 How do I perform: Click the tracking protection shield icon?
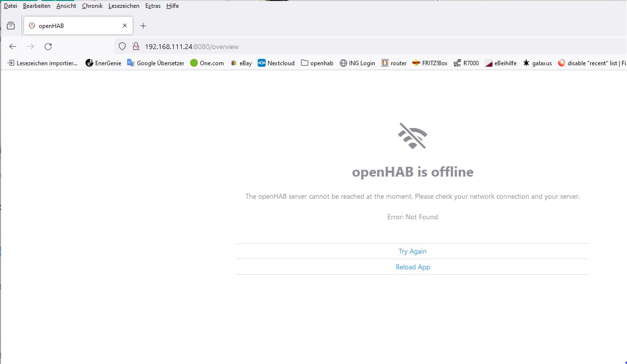(123, 47)
